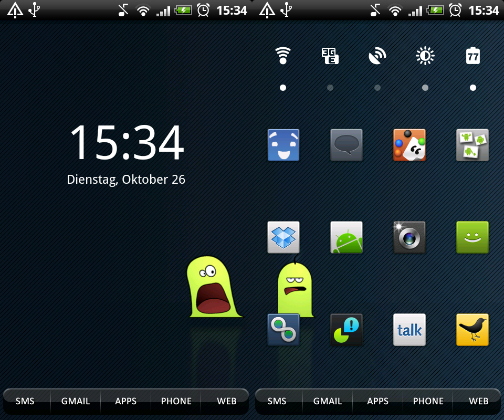Tap the battery 77 widget icon

tap(473, 56)
